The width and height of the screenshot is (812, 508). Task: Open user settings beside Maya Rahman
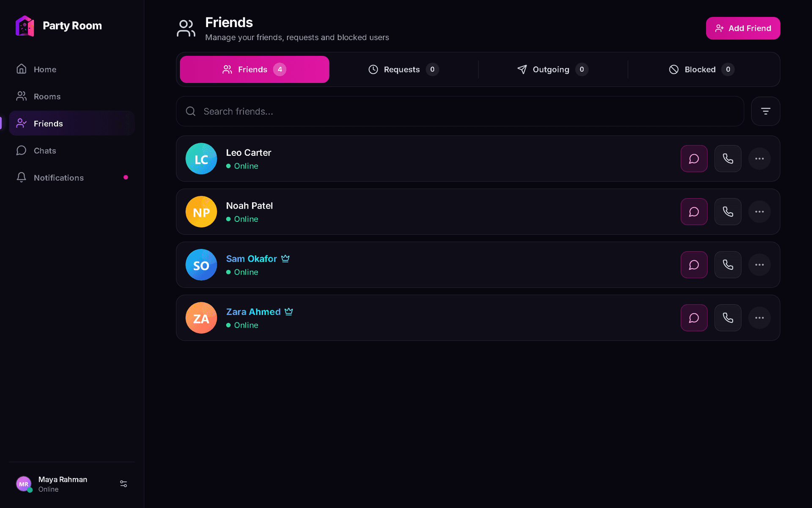click(x=123, y=483)
